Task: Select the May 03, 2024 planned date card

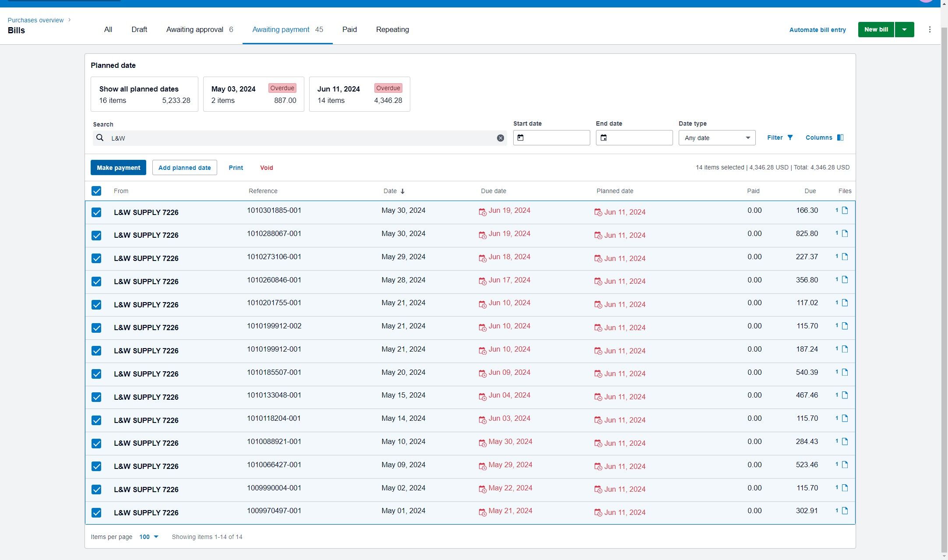Action: pyautogui.click(x=254, y=94)
